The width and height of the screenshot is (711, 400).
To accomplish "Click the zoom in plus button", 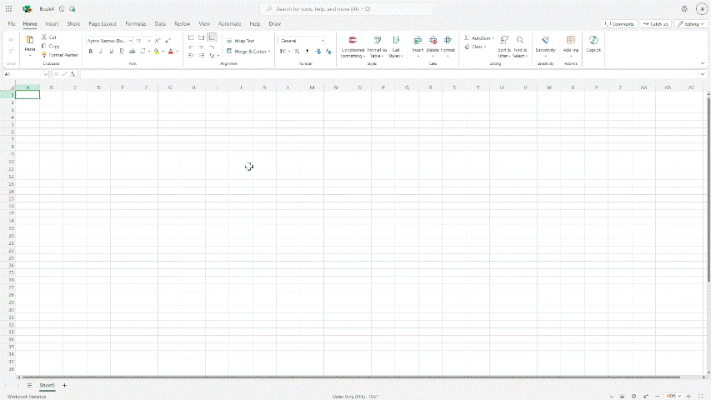I will coord(688,396).
